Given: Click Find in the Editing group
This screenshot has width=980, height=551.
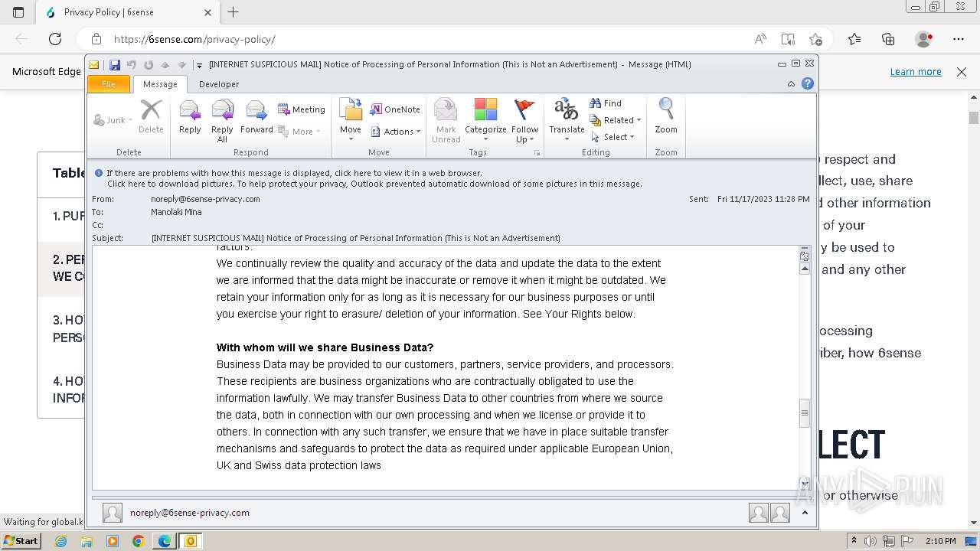Looking at the screenshot, I should click(606, 103).
